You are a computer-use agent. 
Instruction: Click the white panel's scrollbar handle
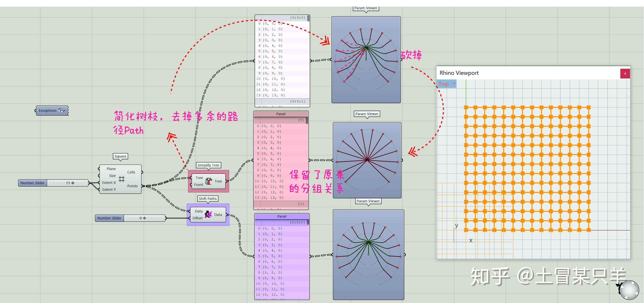coord(308,18)
